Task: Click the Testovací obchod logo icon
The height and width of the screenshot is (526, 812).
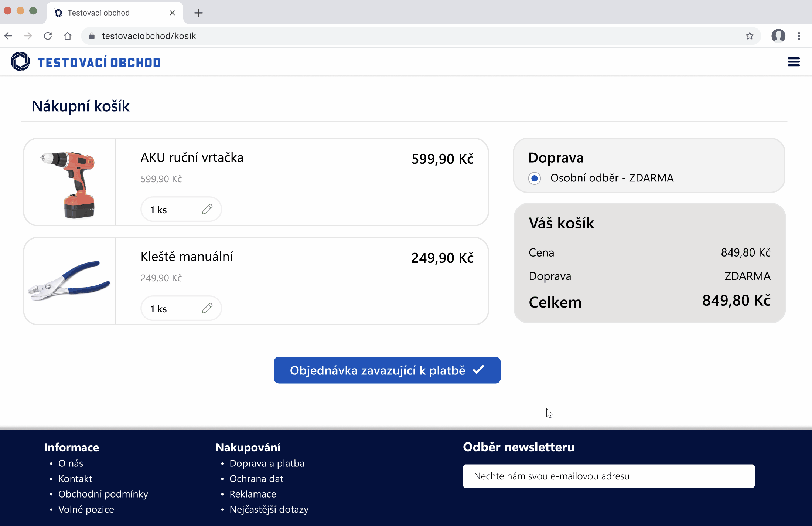Action: click(x=20, y=61)
